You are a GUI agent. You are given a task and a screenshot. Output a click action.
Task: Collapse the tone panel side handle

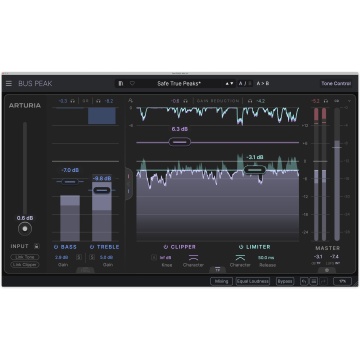pos(129,184)
